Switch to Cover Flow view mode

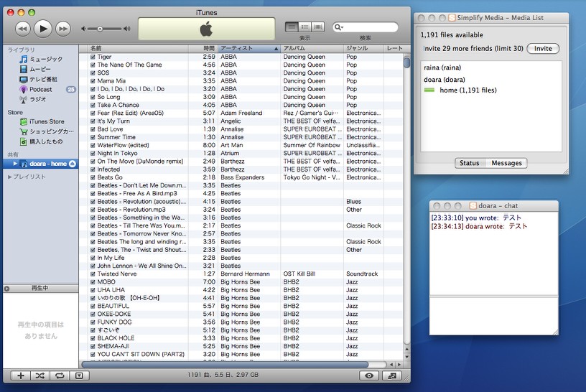(318, 27)
